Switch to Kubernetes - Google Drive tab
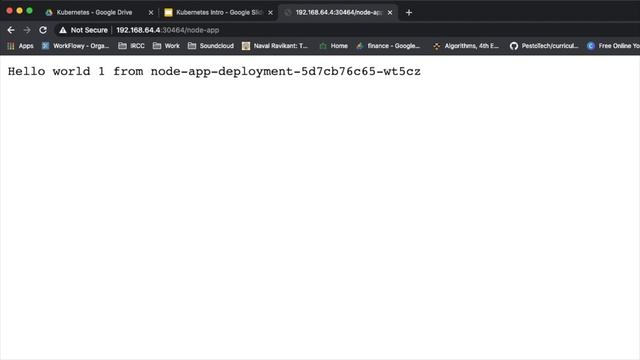 tap(94, 13)
